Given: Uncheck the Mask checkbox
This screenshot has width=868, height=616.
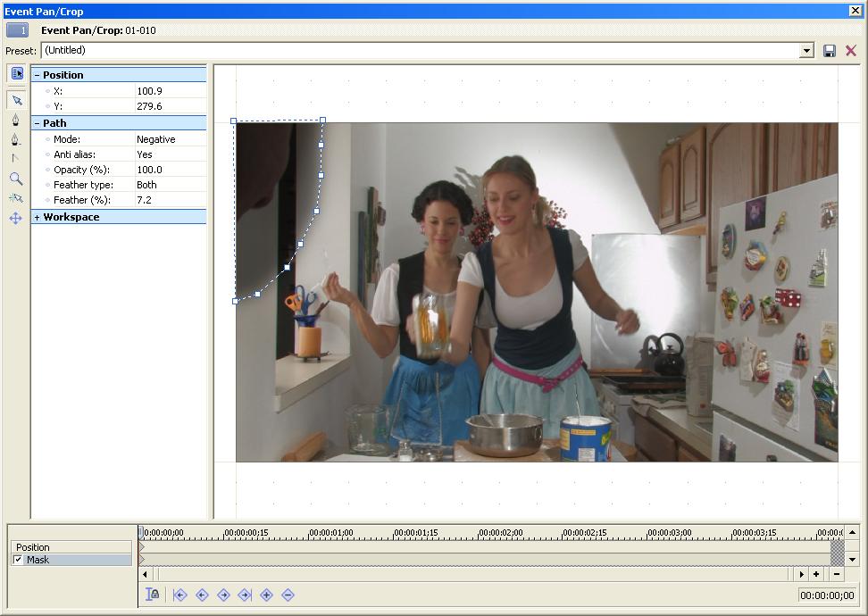Looking at the screenshot, I should pyautogui.click(x=18, y=560).
